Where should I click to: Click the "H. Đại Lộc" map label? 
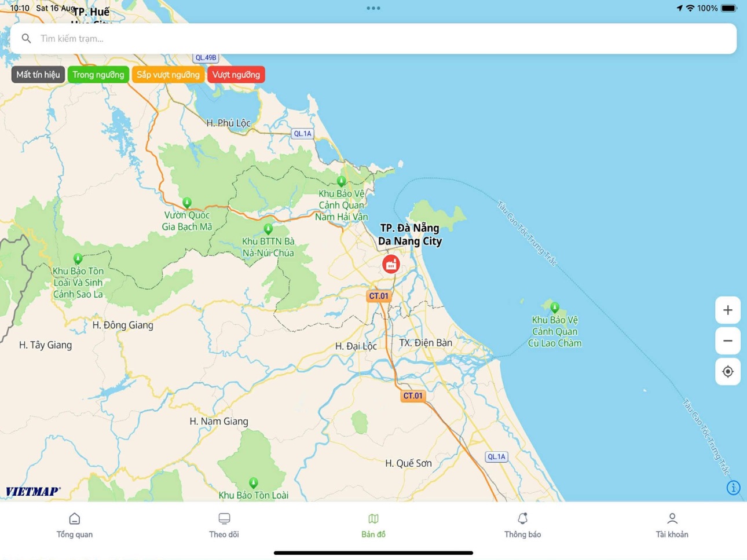(356, 346)
